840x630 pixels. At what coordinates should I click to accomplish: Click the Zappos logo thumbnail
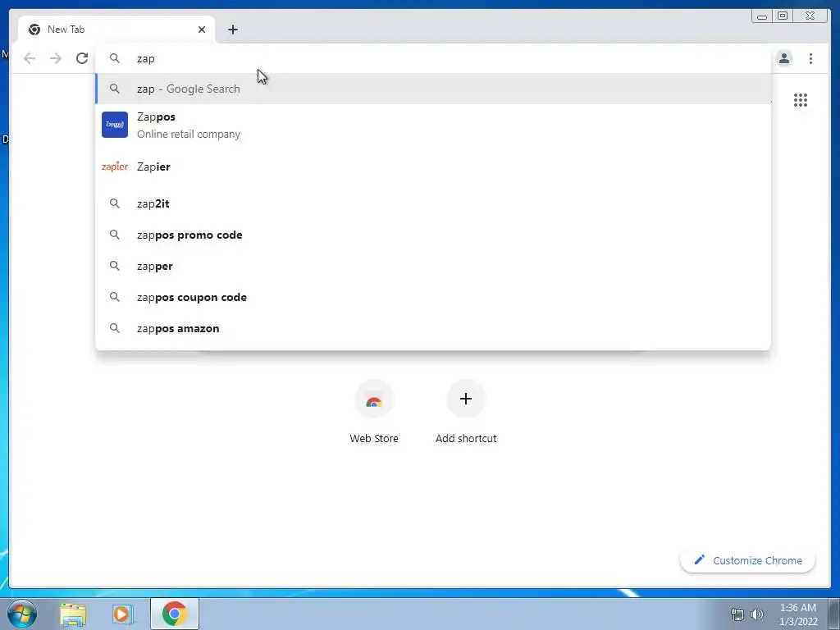pos(115,125)
